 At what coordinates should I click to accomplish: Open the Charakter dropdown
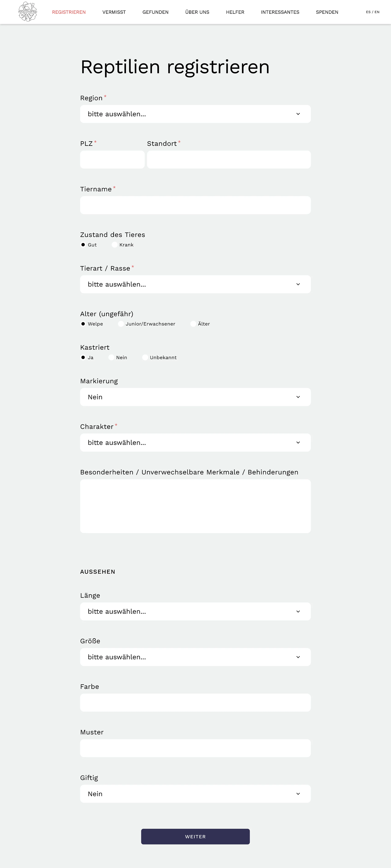click(x=195, y=442)
